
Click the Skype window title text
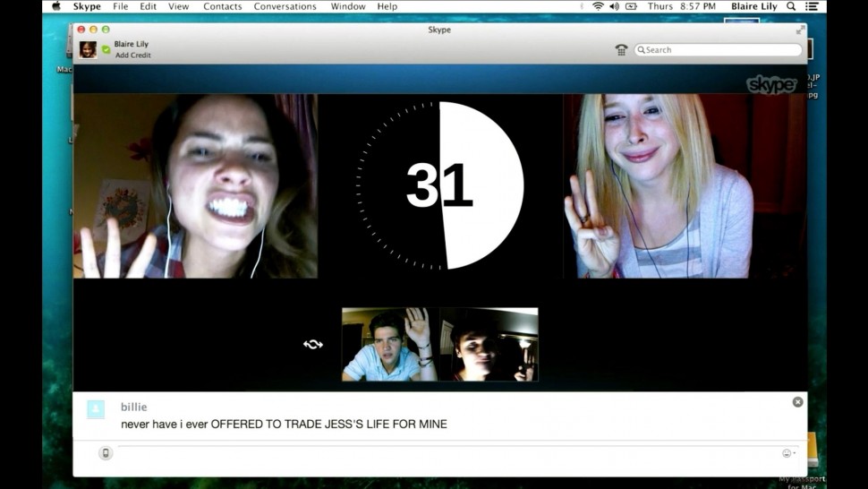[x=439, y=30]
